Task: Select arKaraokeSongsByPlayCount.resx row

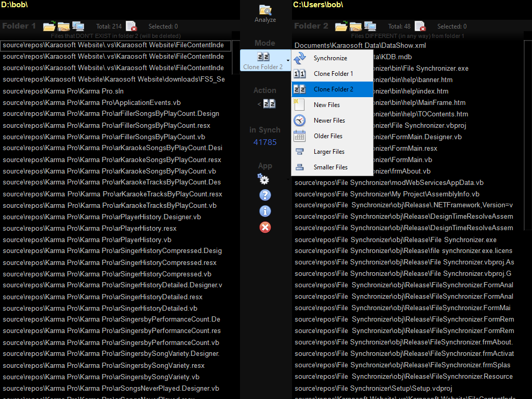Action: click(115, 159)
